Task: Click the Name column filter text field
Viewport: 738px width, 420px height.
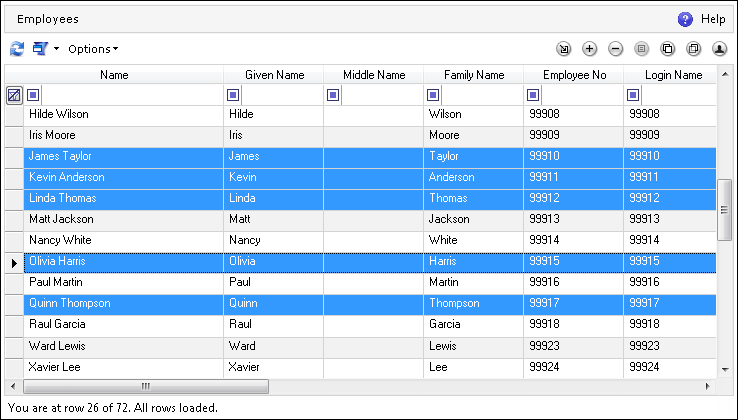Action: [x=132, y=95]
